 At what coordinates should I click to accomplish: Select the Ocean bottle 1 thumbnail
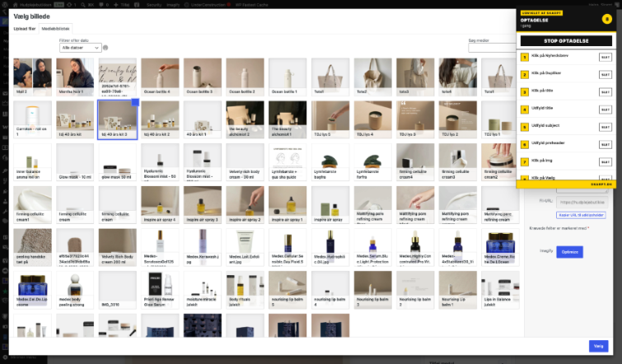point(288,77)
